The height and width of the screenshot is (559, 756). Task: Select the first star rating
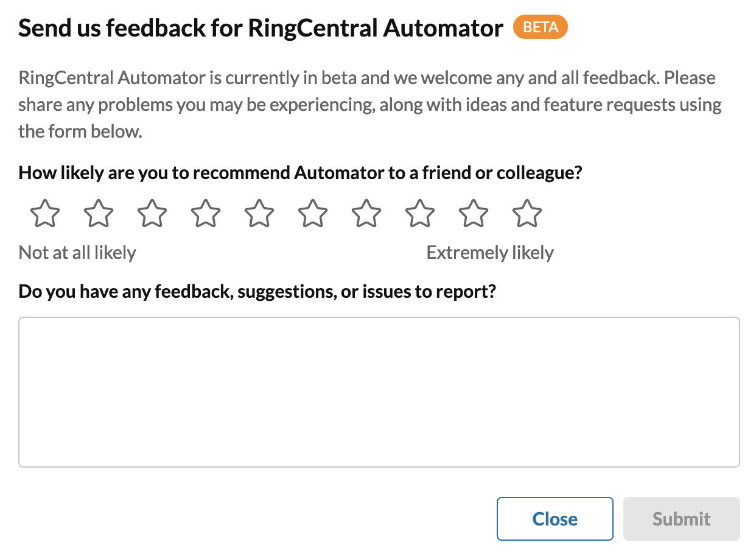point(45,214)
